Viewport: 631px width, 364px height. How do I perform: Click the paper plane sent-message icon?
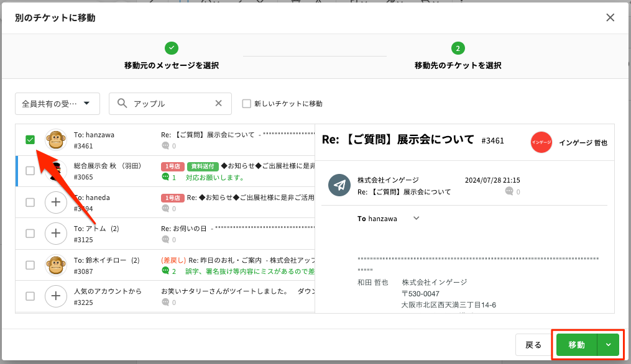(339, 186)
